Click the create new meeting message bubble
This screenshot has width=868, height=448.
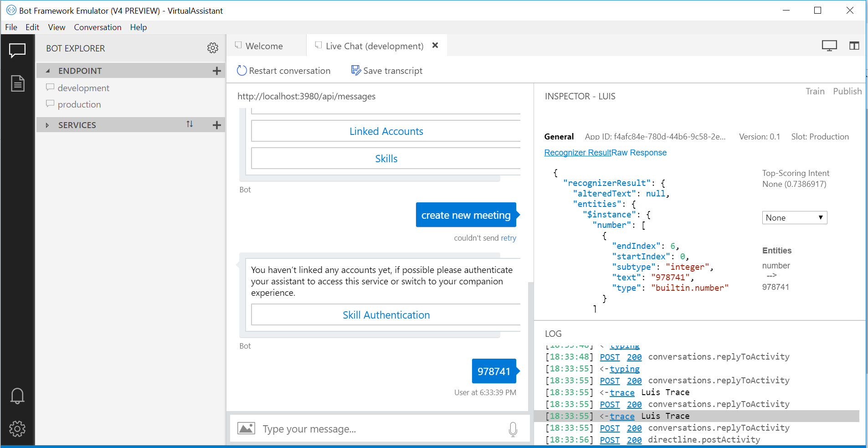pos(466,215)
